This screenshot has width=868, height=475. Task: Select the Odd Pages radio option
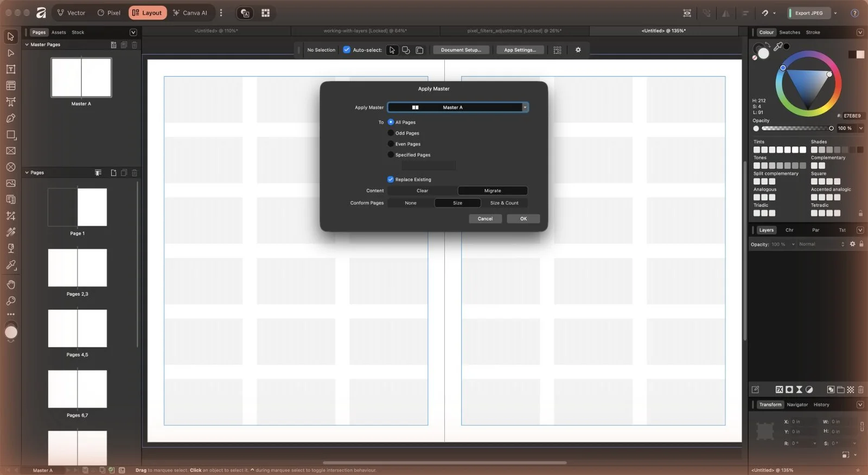pyautogui.click(x=391, y=133)
